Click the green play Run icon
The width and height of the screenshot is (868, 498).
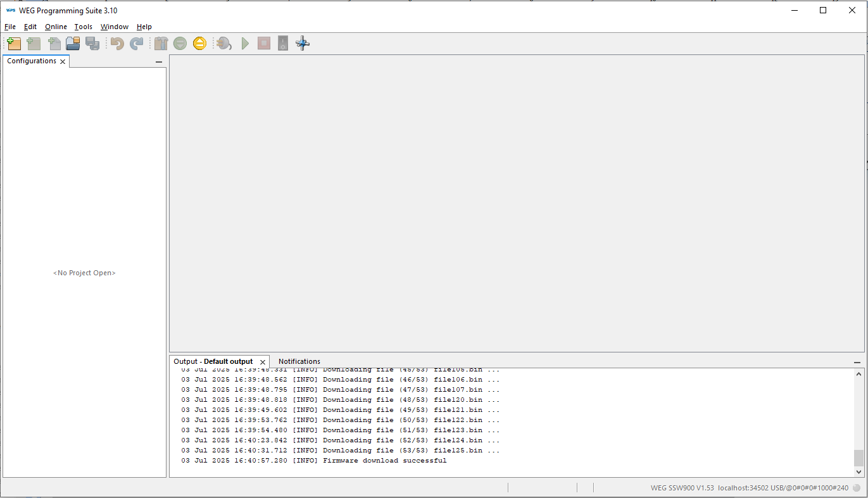245,44
